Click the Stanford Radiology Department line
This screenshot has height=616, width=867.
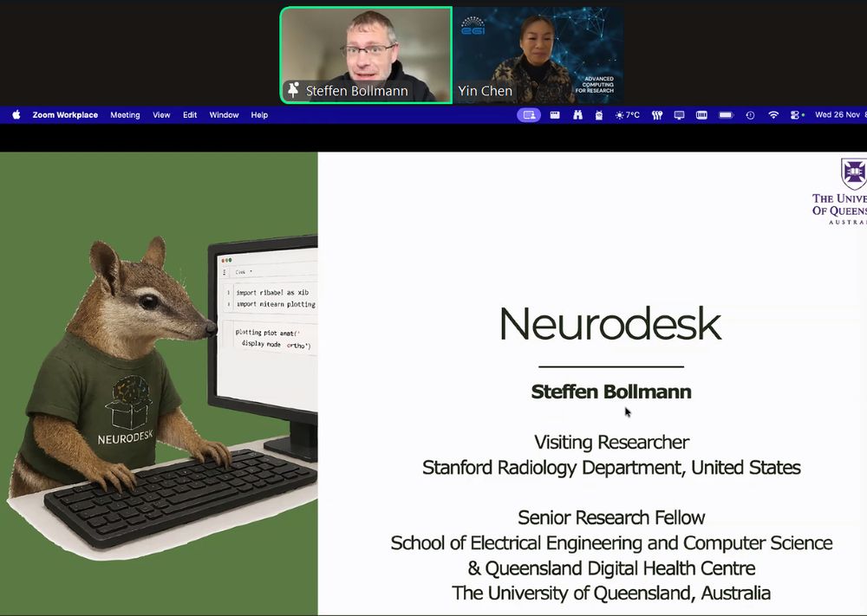click(x=611, y=467)
